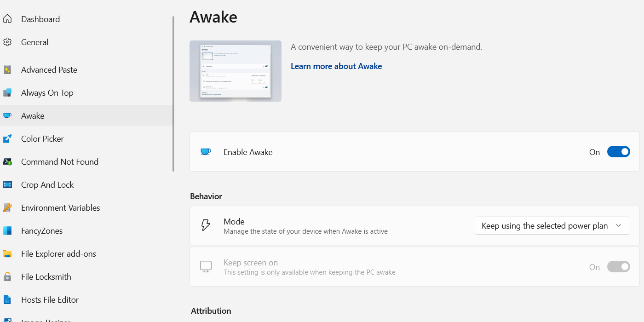Click the lightning bolt Mode icon
Viewport: 644px width, 322px height.
point(206,225)
